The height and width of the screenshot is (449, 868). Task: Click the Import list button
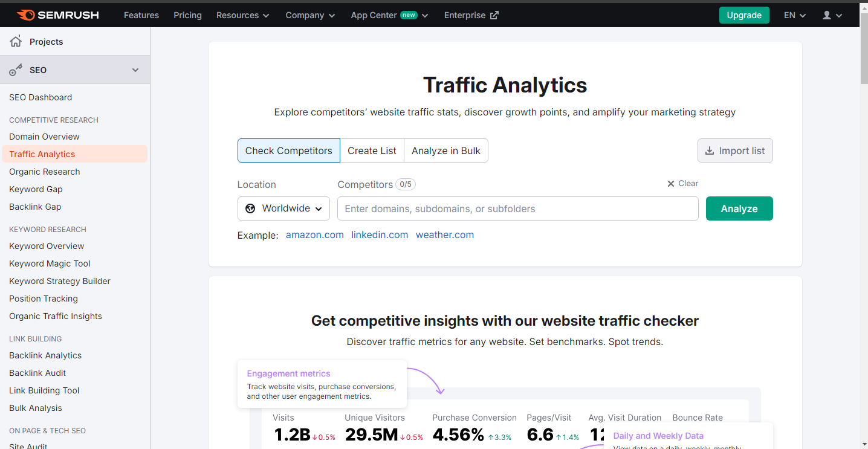[x=735, y=151]
